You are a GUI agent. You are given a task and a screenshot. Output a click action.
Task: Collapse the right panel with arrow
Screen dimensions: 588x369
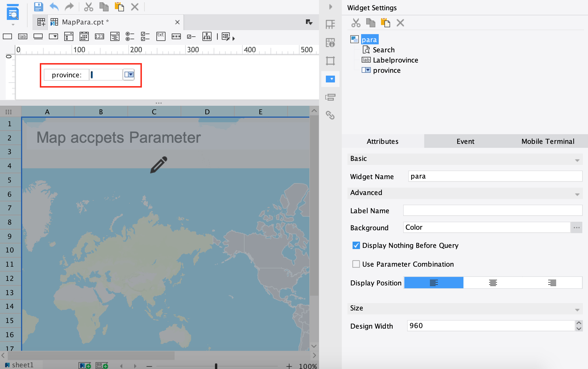[x=330, y=7]
